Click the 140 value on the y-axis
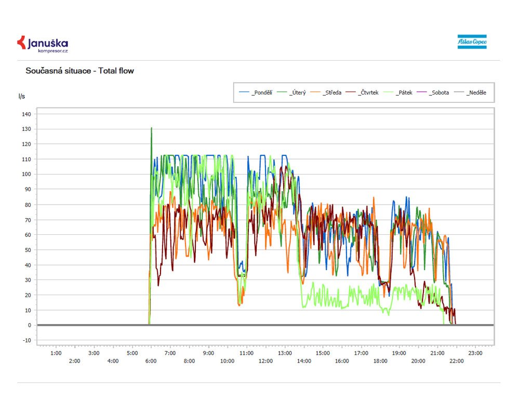This screenshot has height=399, width=532. [26, 114]
